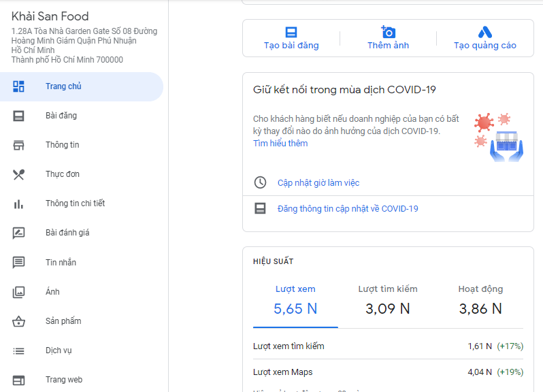Click the Thêm ảnh button
The height and width of the screenshot is (392, 543).
[389, 38]
